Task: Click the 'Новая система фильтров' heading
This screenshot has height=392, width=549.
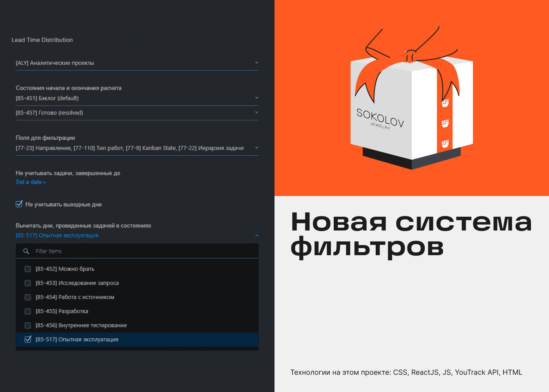Action: pyautogui.click(x=411, y=234)
